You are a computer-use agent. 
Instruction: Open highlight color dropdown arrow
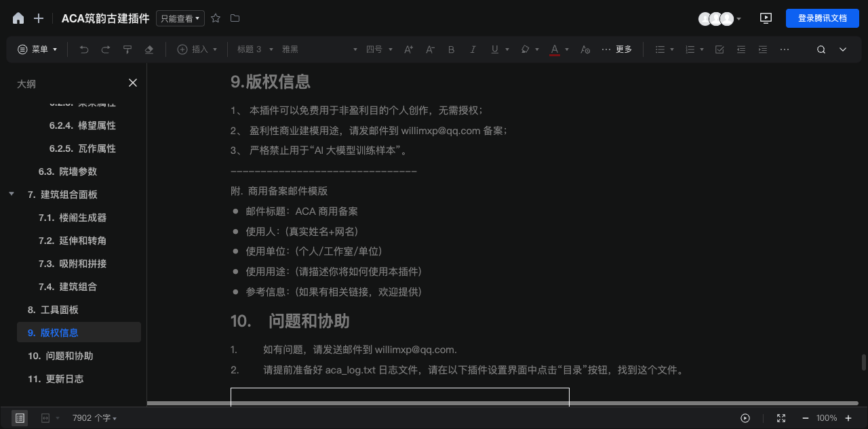(537, 49)
